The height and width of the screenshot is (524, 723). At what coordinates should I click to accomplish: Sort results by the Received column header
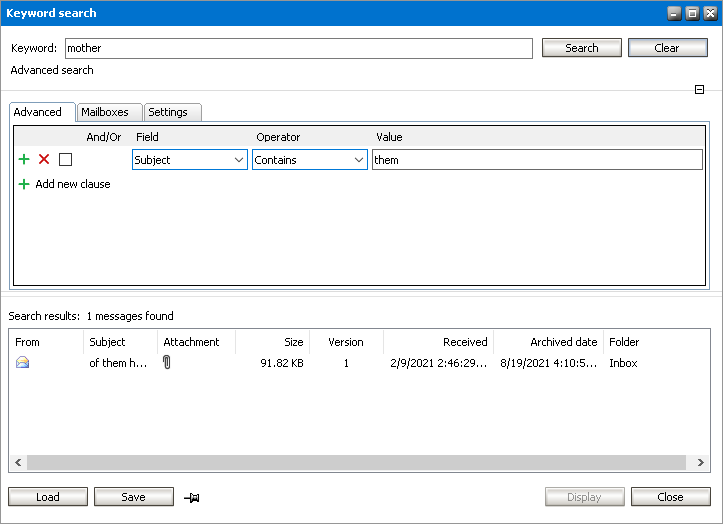(x=439, y=342)
